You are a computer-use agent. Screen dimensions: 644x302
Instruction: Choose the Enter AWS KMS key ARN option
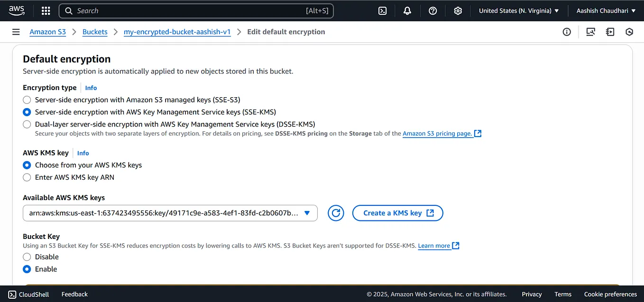point(27,177)
